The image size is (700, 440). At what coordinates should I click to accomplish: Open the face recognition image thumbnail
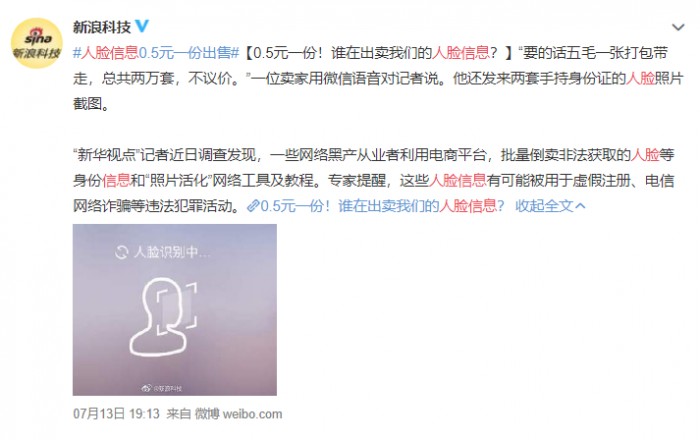tap(175, 310)
